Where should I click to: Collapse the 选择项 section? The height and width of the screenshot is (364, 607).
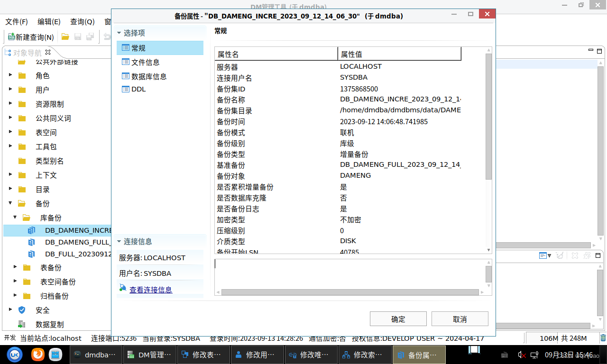119,33
